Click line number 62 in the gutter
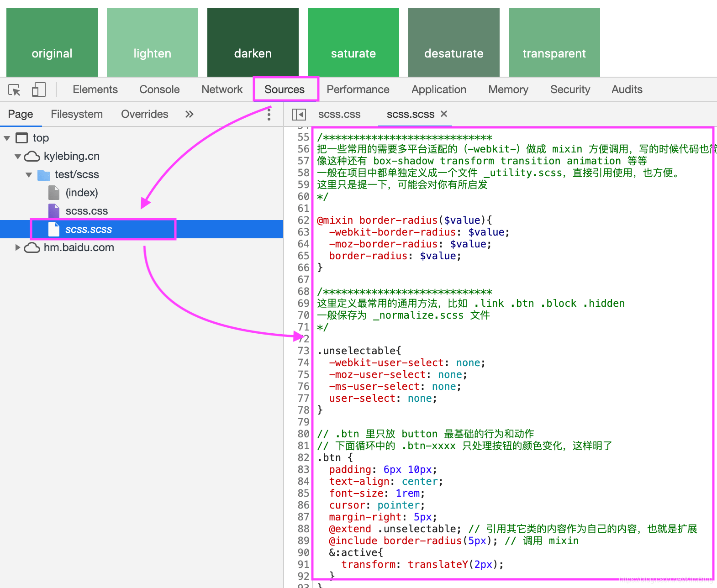The image size is (717, 588). (303, 220)
